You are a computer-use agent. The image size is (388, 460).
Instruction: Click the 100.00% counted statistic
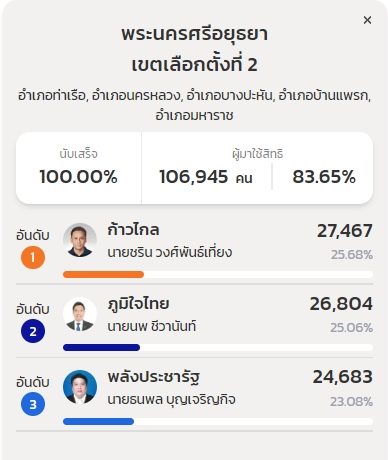click(78, 177)
